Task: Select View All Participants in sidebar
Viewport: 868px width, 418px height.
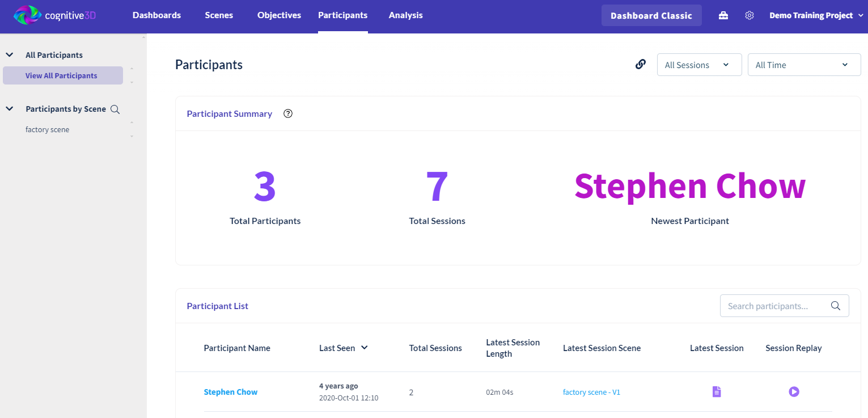Action: (63, 75)
